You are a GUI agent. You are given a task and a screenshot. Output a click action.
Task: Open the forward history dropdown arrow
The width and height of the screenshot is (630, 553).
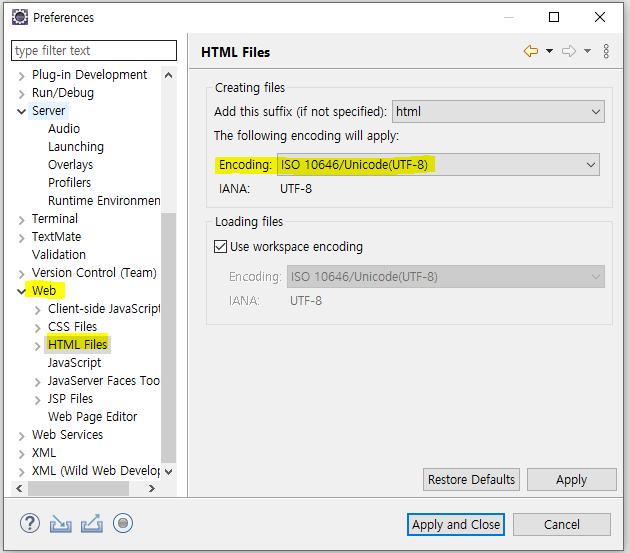pyautogui.click(x=587, y=51)
